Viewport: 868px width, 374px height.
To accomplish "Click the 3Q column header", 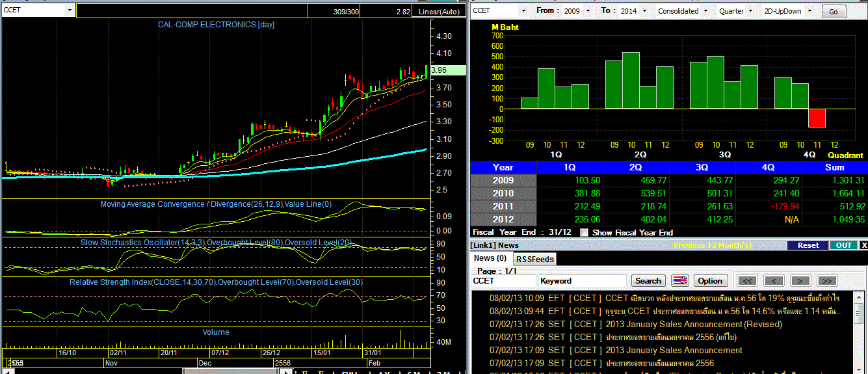I will pos(702,167).
